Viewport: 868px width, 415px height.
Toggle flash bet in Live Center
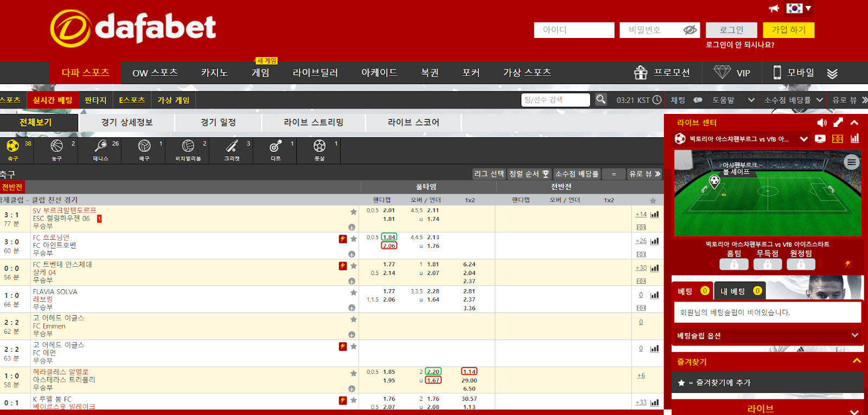[847, 264]
